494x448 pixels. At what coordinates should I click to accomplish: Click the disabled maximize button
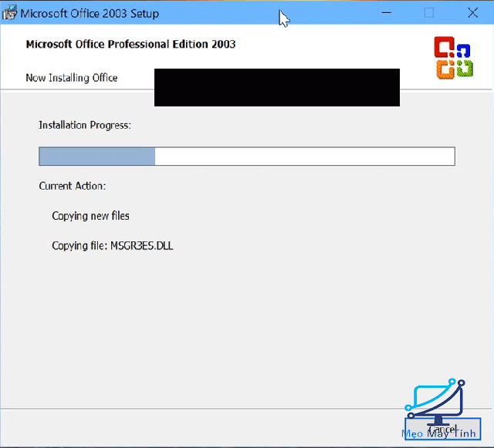(x=429, y=13)
